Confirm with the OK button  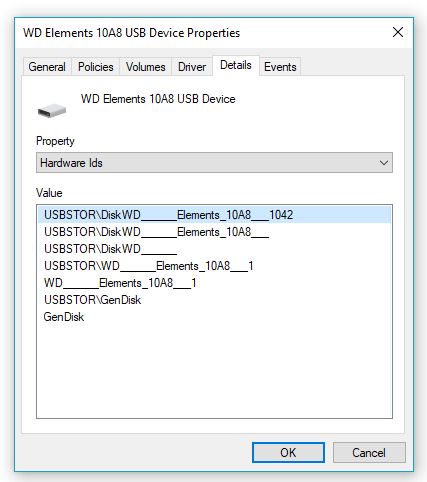[x=288, y=452]
